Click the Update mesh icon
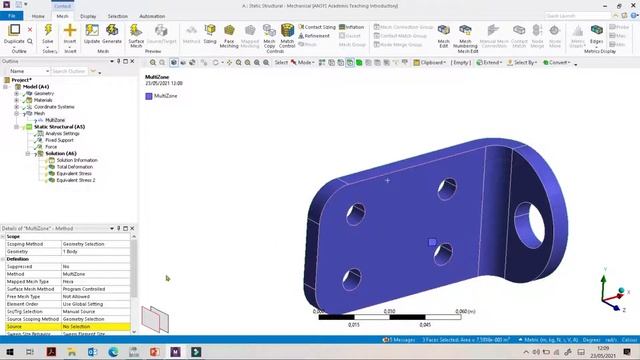This screenshot has width=640, height=360. point(92,30)
